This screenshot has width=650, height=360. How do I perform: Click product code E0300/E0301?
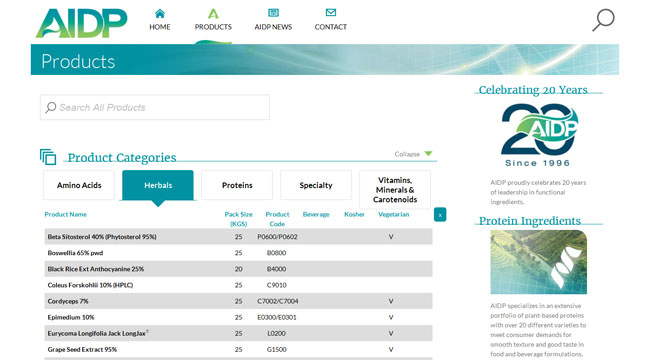pos(277,317)
